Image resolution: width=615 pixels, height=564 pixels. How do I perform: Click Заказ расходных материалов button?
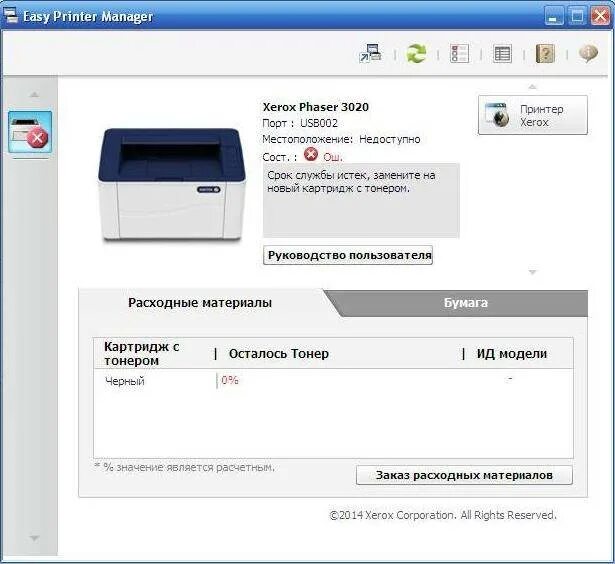pyautogui.click(x=464, y=475)
